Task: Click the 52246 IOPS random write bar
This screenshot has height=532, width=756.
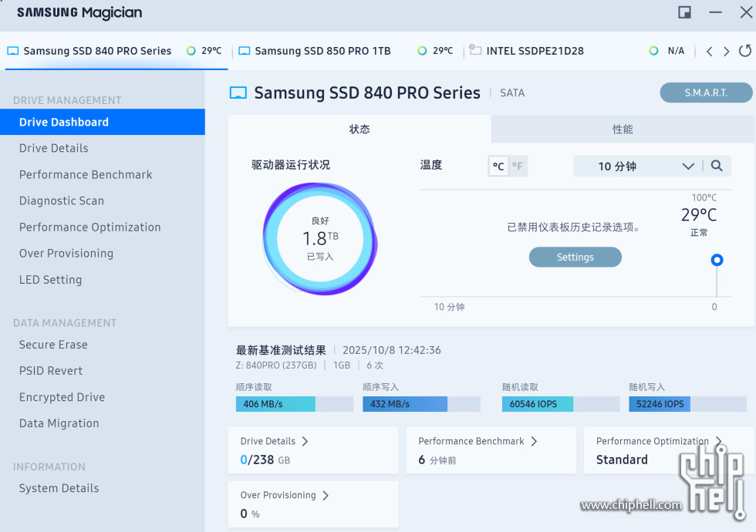Action: tap(687, 404)
